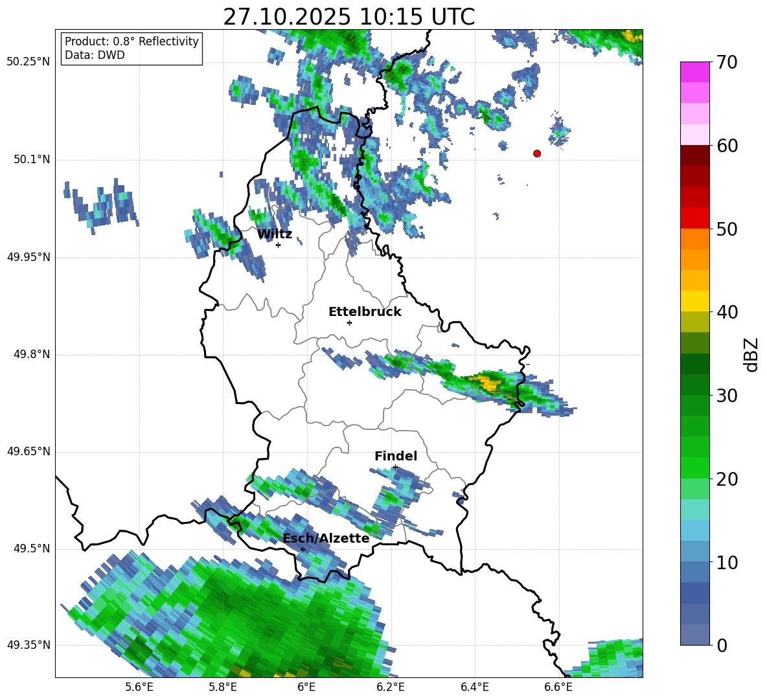The height and width of the screenshot is (700, 767).
Task: Click the 10 value on the colorbar
Action: (727, 562)
